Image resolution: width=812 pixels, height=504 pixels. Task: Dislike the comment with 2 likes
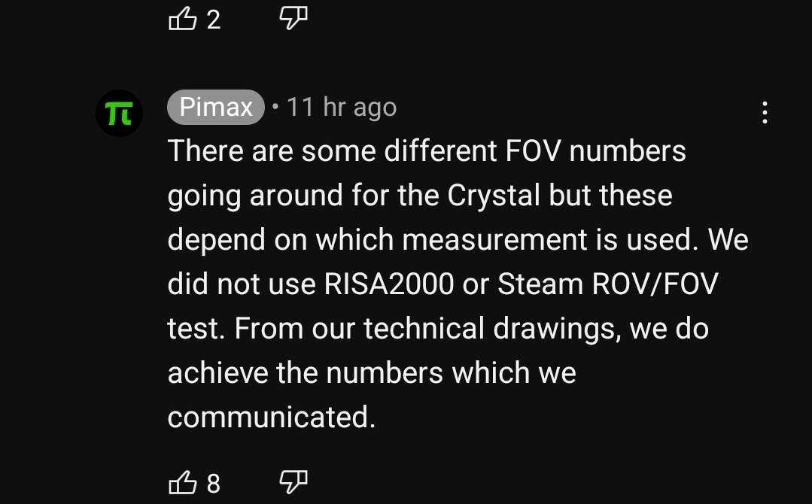(293, 18)
